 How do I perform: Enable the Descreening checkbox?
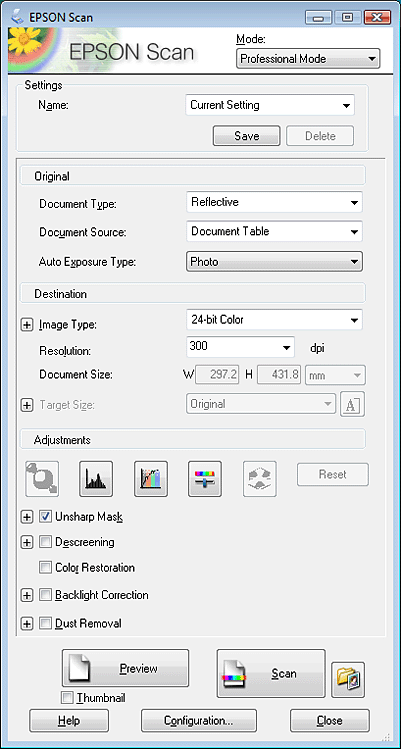46,542
